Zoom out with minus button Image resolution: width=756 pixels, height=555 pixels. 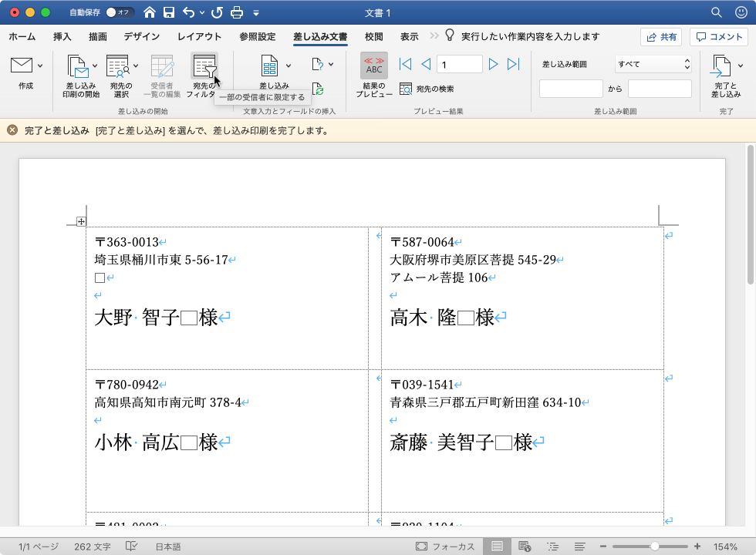pos(602,547)
